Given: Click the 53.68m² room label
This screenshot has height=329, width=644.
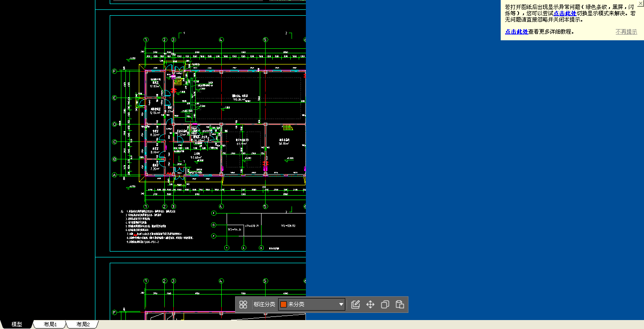Looking at the screenshot, I should coord(196,158).
